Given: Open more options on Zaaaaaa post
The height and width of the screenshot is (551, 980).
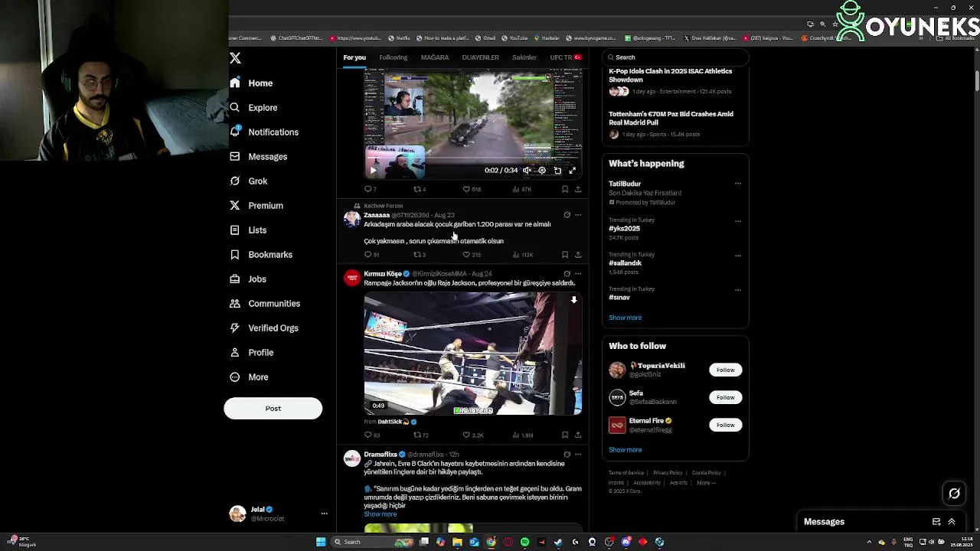Looking at the screenshot, I should pos(578,215).
